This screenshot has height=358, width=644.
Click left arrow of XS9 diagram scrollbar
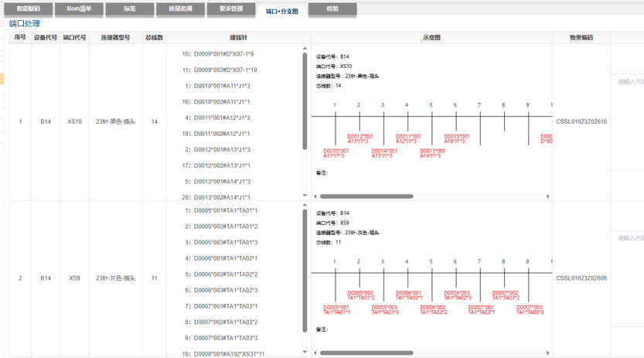(316, 353)
